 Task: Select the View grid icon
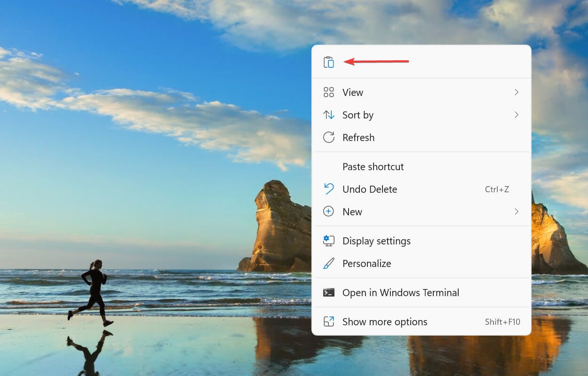pyautogui.click(x=329, y=92)
